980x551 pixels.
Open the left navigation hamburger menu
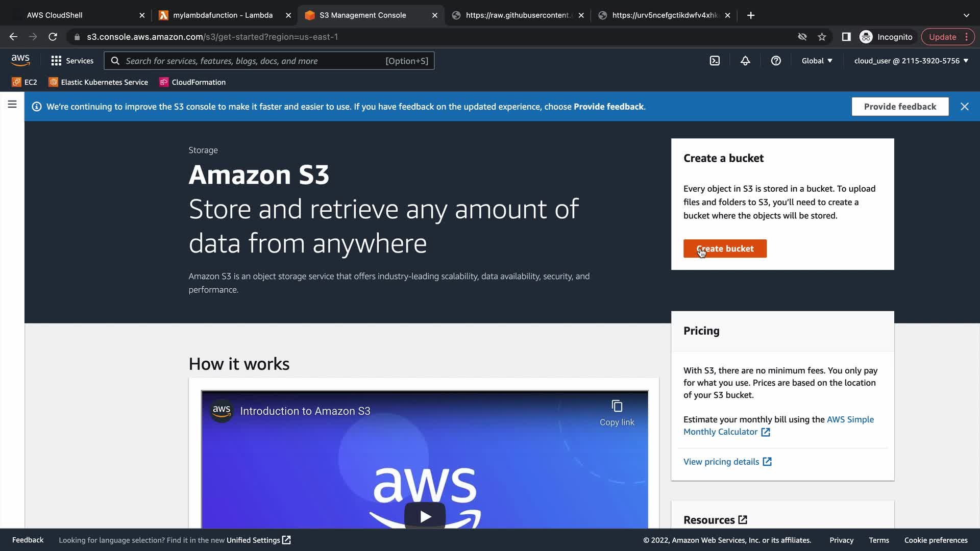click(12, 105)
